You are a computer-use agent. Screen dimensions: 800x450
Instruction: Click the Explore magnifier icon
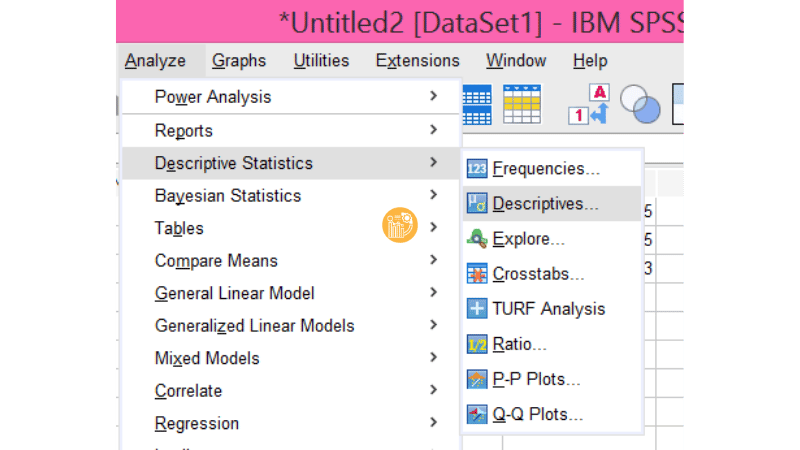coord(477,239)
